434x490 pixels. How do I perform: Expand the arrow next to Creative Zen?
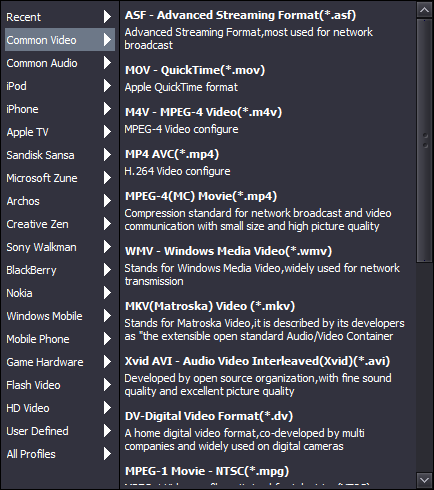[x=107, y=224]
